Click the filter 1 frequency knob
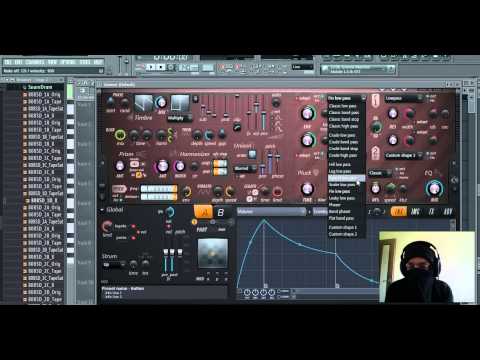This screenshot has height=360, width=480. [x=307, y=114]
